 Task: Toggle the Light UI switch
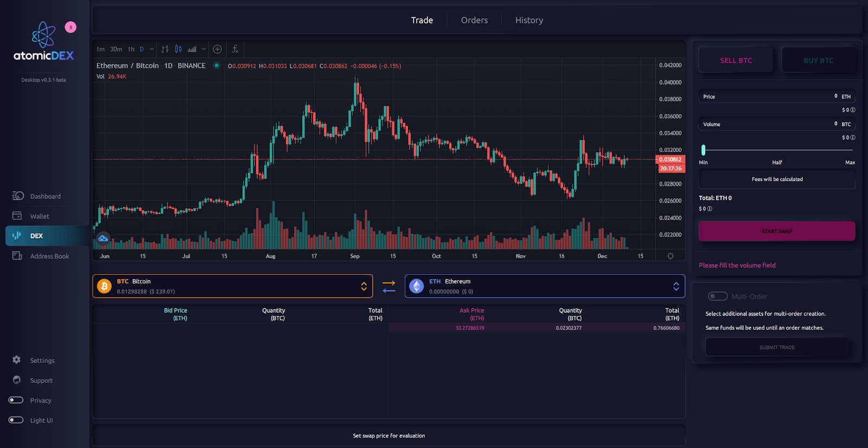coord(16,420)
